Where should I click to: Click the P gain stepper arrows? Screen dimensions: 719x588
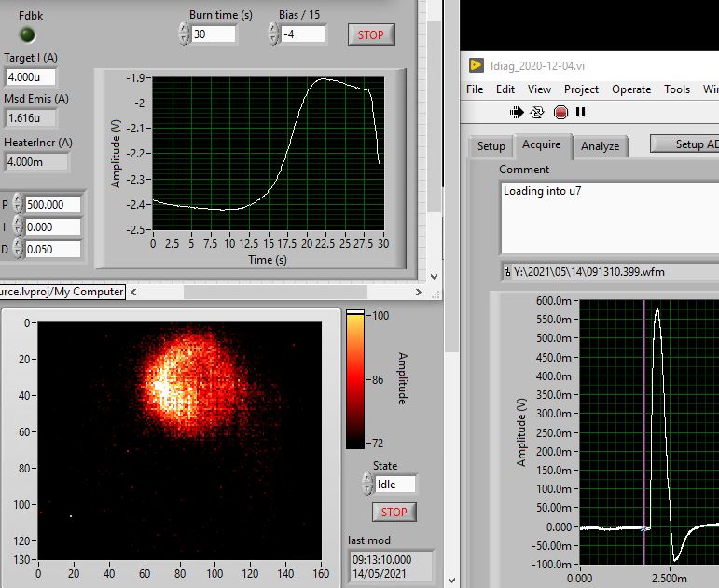(18, 205)
